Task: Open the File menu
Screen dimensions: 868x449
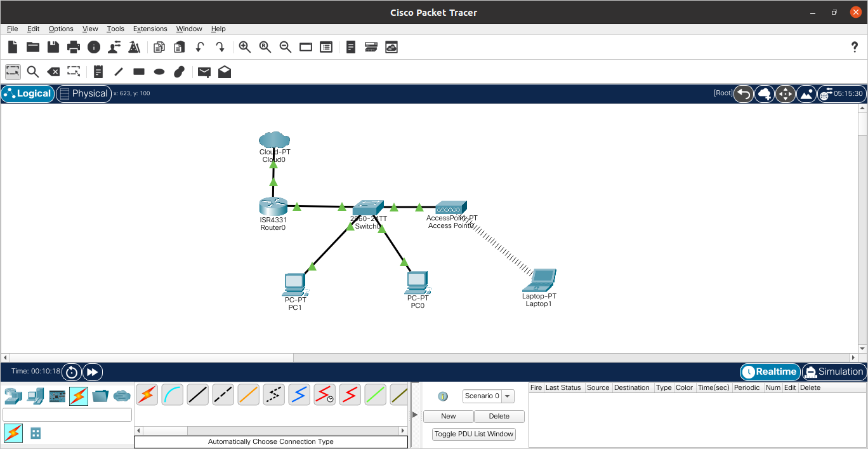Action: tap(13, 29)
